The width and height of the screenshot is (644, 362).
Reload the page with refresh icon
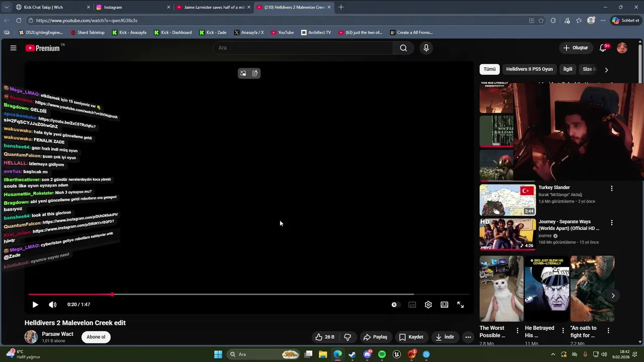coord(19,21)
